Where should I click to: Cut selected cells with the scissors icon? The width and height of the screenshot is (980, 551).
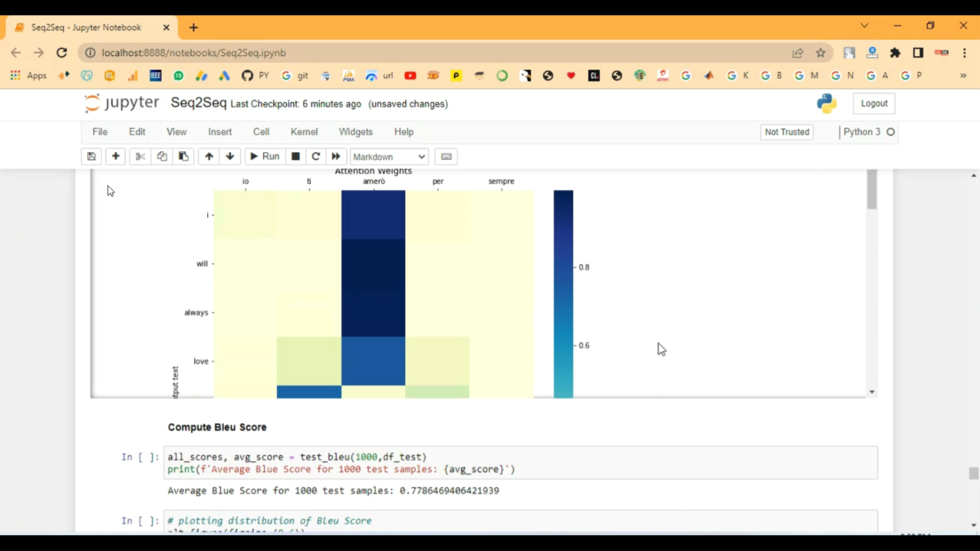pyautogui.click(x=140, y=157)
